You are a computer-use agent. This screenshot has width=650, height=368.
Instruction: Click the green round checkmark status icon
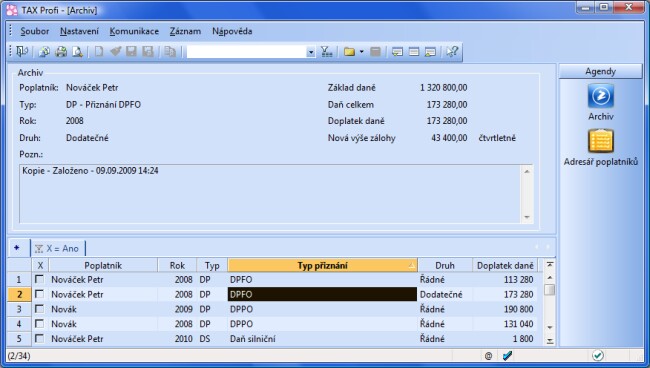pos(598,355)
